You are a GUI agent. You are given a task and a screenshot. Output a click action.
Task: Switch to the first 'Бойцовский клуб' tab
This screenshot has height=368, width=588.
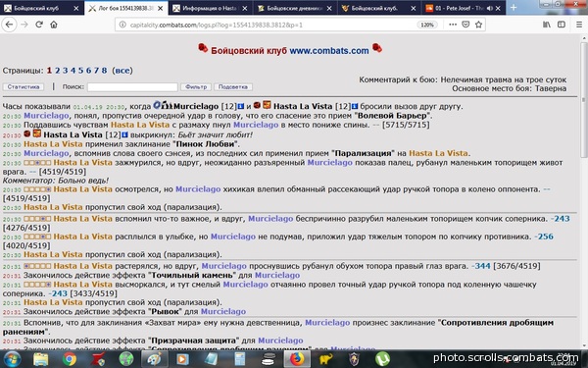pyautogui.click(x=42, y=8)
